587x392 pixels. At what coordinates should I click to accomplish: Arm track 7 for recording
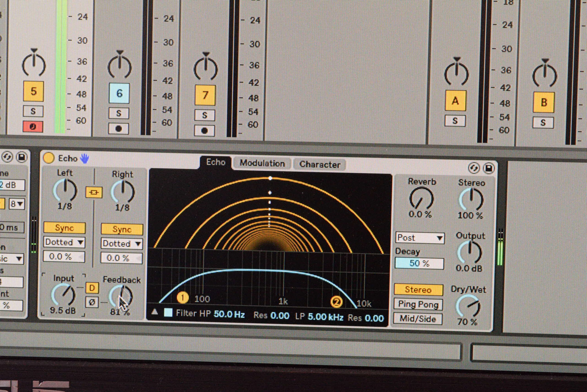click(x=205, y=131)
